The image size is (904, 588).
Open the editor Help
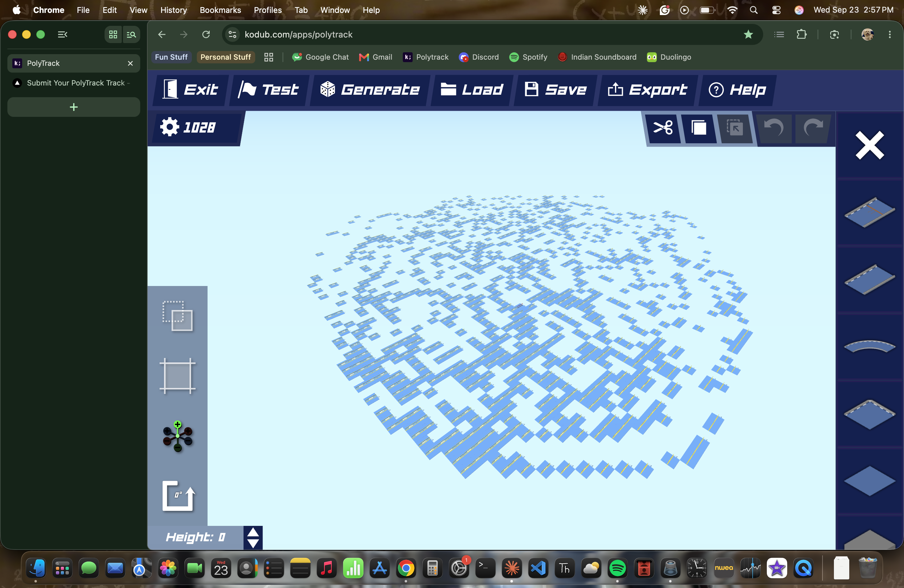point(737,89)
